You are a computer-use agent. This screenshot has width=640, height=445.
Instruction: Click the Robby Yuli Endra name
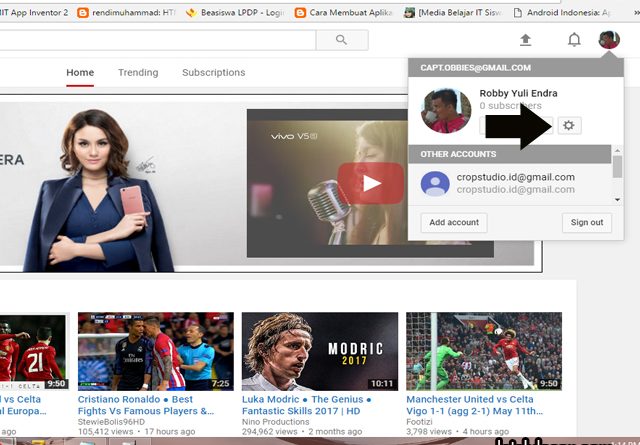(x=518, y=93)
